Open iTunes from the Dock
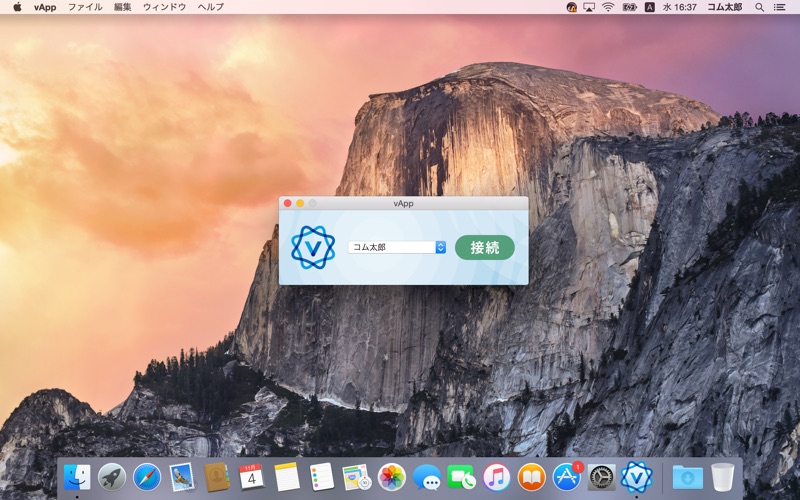This screenshot has height=500, width=800. (496, 478)
